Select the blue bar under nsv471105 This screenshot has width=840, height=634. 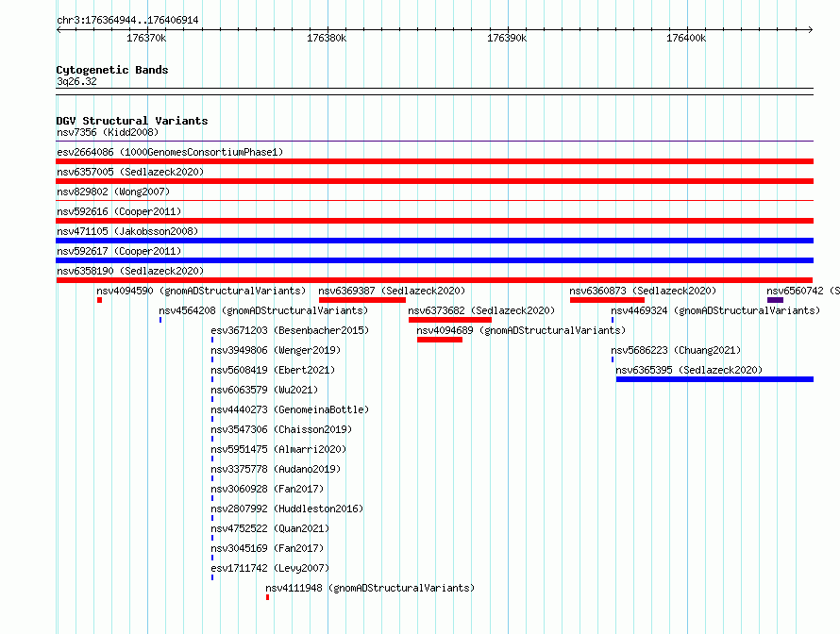pos(434,241)
